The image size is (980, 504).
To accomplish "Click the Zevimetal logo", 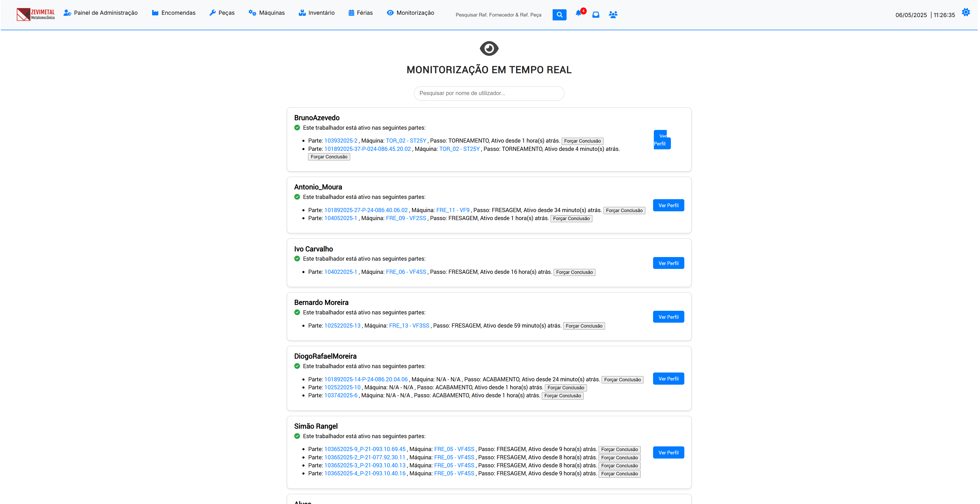I will (x=35, y=14).
